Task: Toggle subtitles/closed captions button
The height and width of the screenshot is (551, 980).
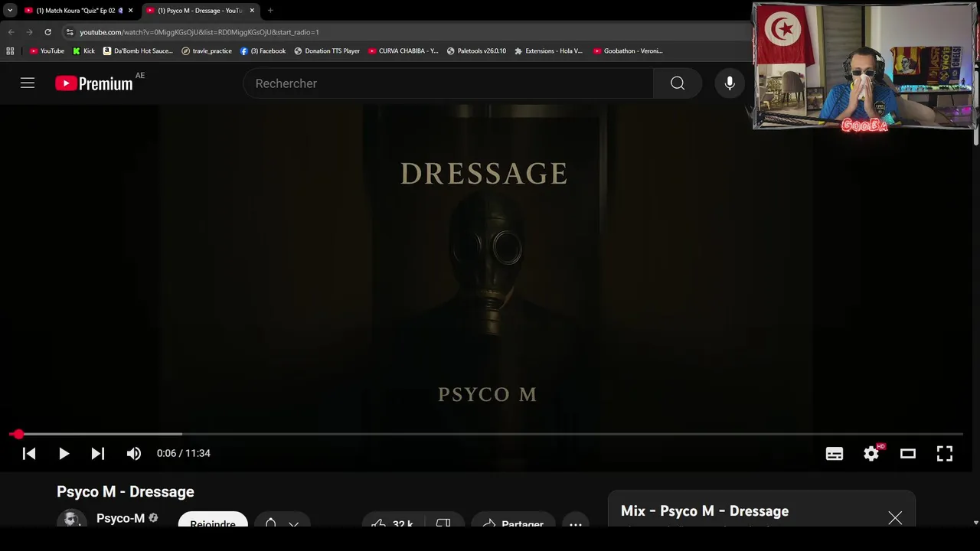Action: tap(835, 454)
